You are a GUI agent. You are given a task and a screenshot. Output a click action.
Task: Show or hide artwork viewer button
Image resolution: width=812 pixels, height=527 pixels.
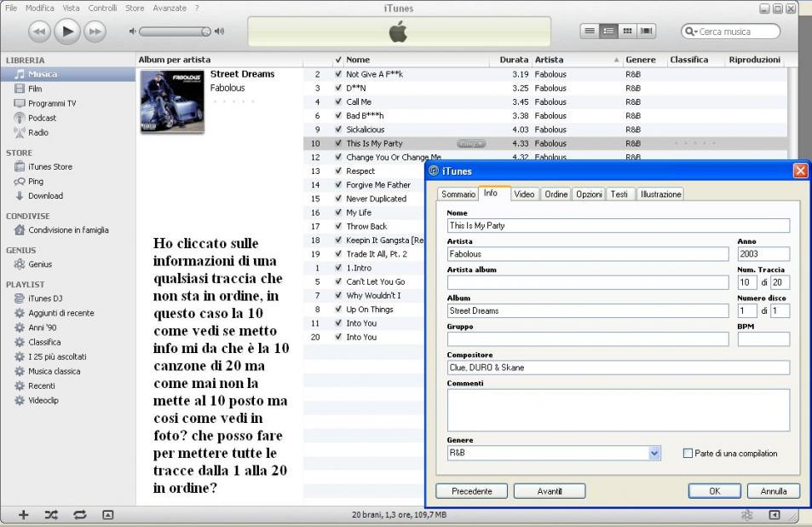click(x=107, y=514)
